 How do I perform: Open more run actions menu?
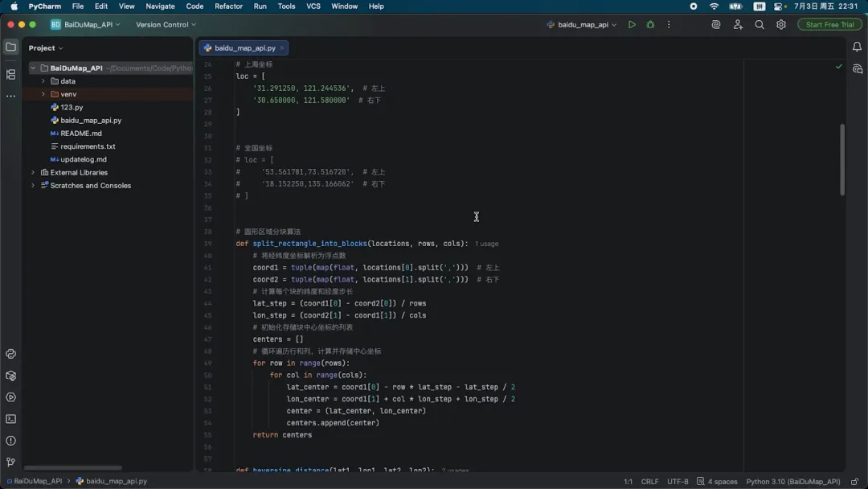669,24
